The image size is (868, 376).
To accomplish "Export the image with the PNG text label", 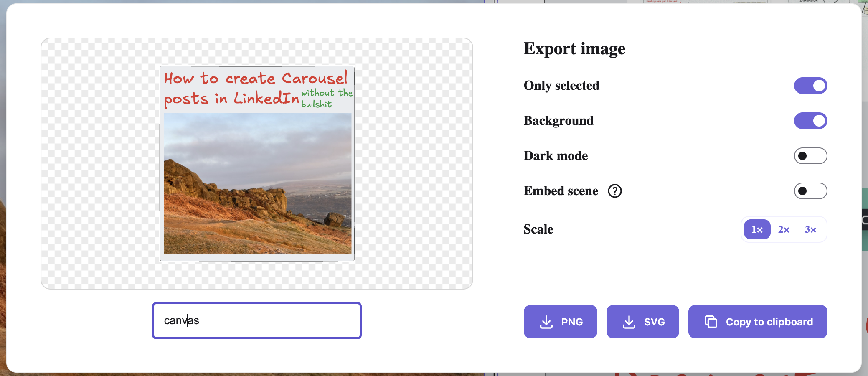I will pyautogui.click(x=572, y=322).
